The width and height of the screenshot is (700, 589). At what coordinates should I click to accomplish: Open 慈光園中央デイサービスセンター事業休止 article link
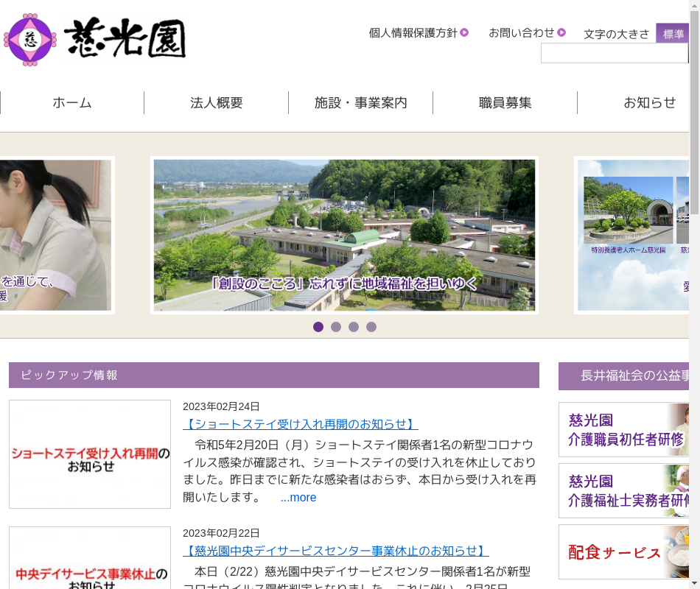point(335,551)
